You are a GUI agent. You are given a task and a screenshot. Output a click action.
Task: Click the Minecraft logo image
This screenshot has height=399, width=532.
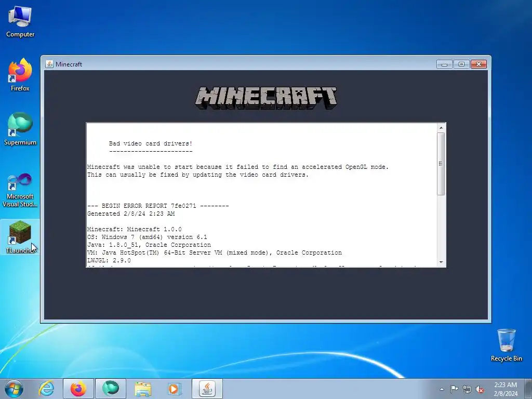coord(266,98)
